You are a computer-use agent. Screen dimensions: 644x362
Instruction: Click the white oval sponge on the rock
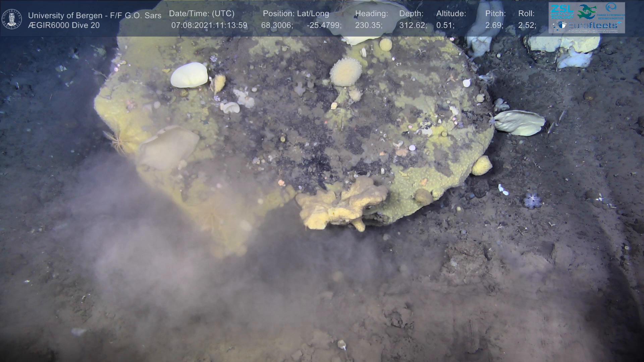(x=189, y=75)
